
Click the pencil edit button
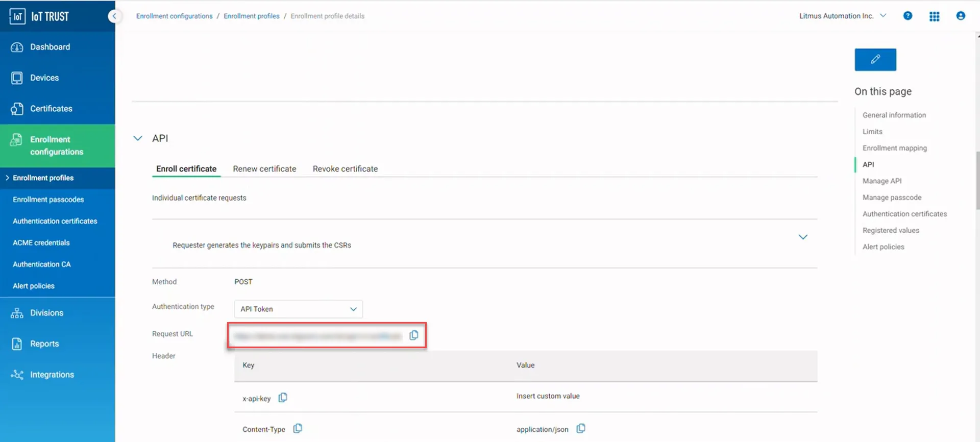tap(875, 60)
